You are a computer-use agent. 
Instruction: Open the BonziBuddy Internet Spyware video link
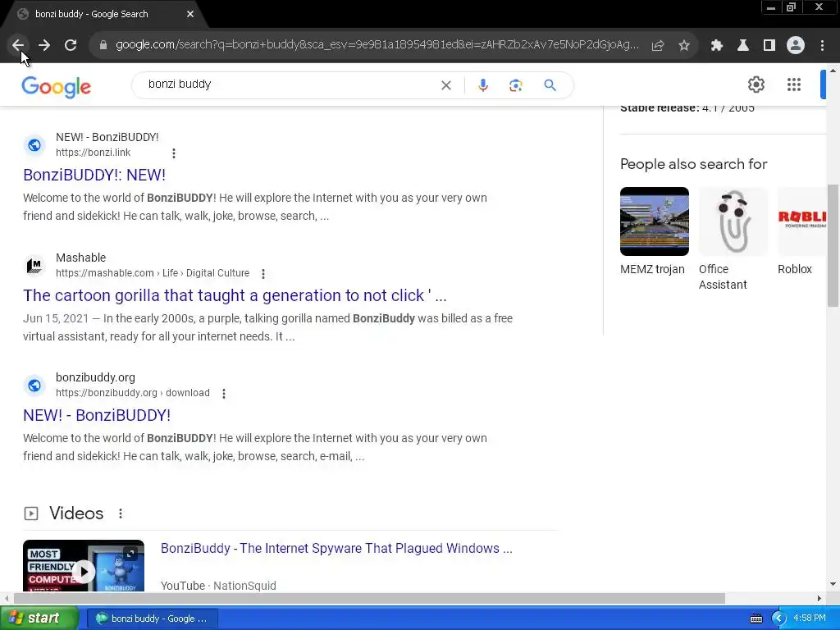336,548
